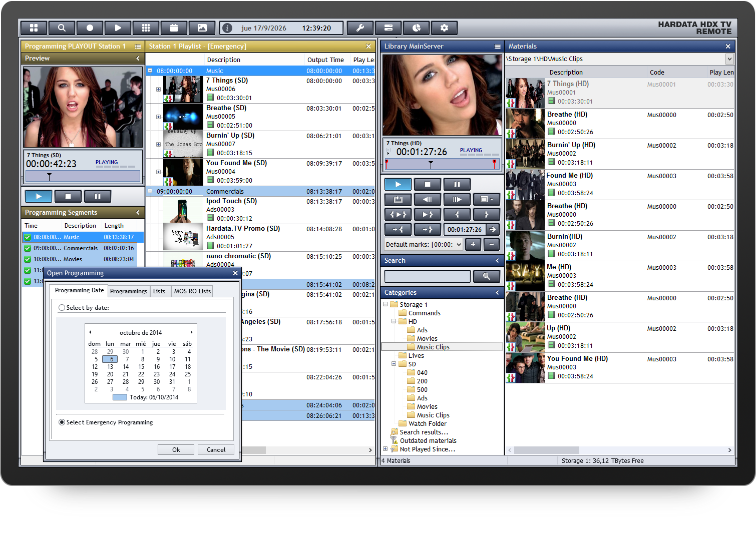Pause the Library MainServer player
The width and height of the screenshot is (756, 535).
point(457,185)
